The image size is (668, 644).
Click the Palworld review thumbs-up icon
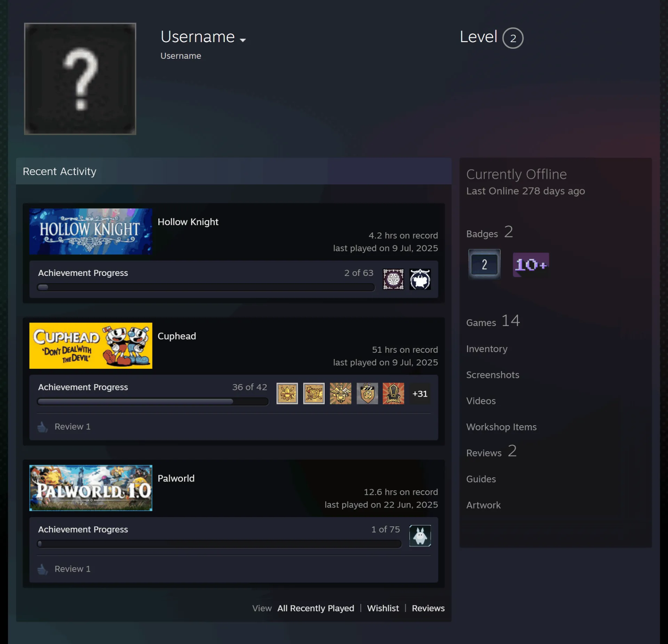42,569
